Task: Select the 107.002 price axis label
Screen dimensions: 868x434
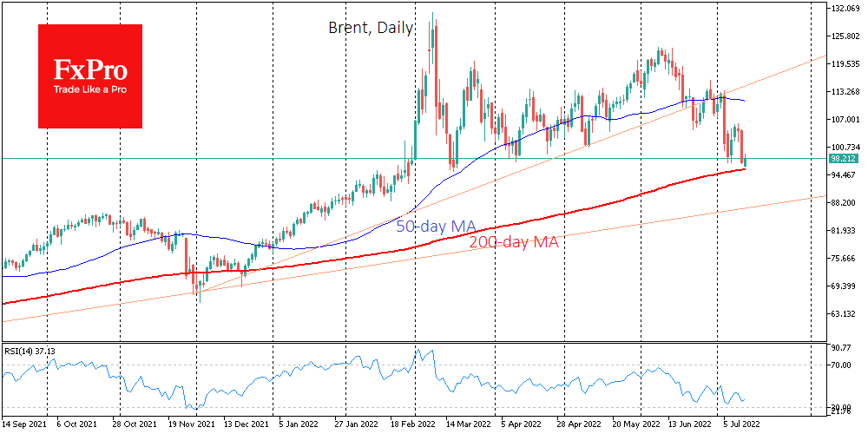Action: 845,120
